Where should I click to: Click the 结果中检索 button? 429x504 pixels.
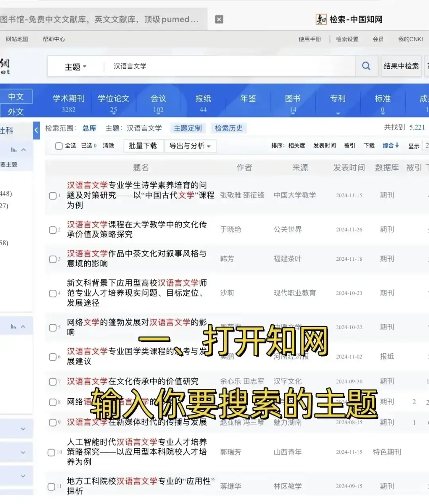401,66
